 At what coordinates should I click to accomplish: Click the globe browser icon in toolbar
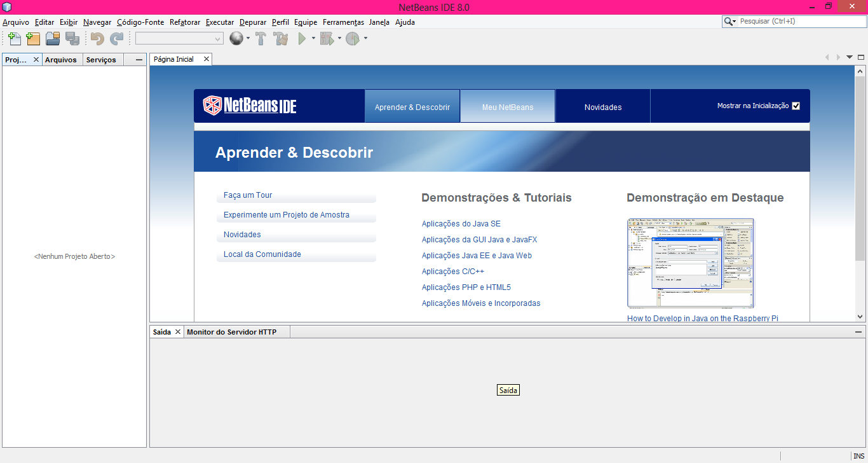point(236,39)
